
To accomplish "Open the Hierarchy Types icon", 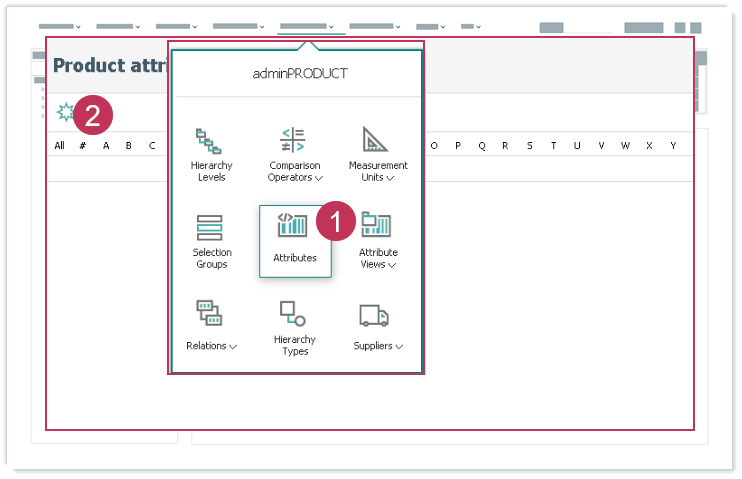I will (294, 313).
